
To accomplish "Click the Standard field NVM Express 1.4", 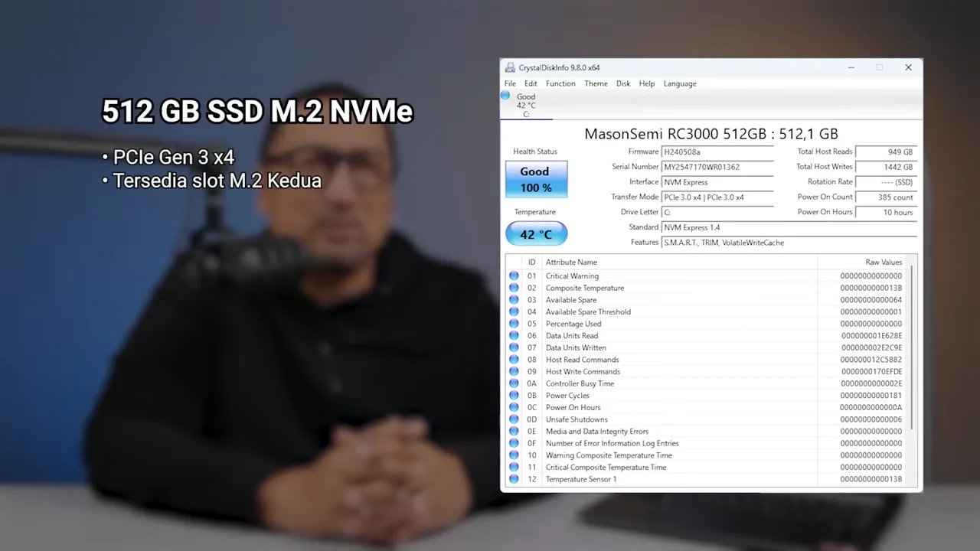I will tap(789, 227).
